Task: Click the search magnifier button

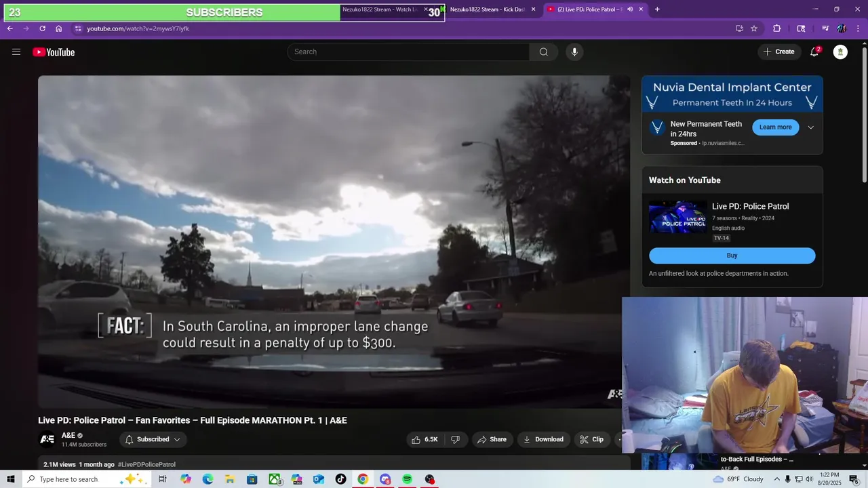Action: 544,52
